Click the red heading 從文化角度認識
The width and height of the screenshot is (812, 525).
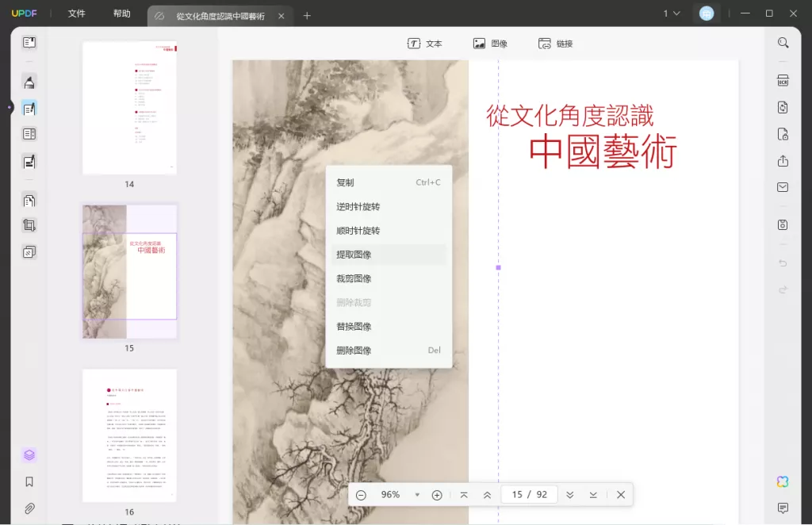pyautogui.click(x=569, y=116)
